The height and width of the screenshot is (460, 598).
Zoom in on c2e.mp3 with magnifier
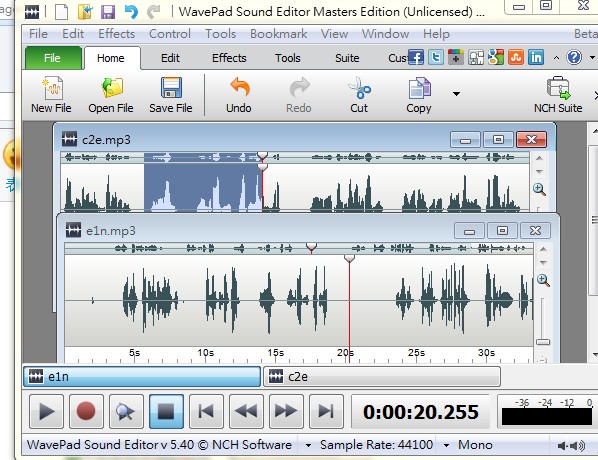(x=539, y=189)
